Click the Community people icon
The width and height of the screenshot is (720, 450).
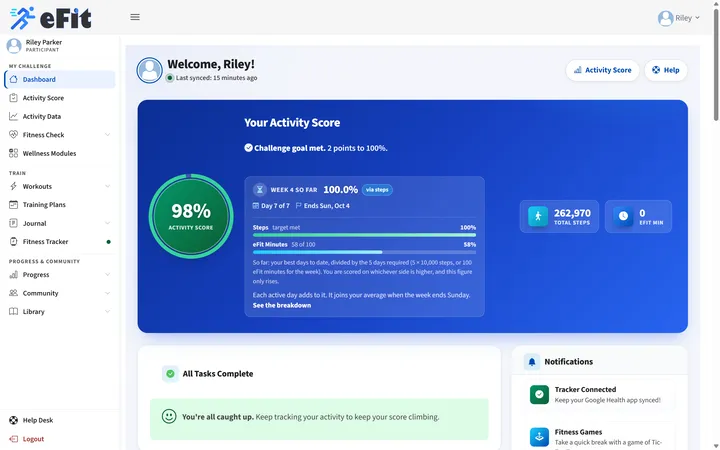pyautogui.click(x=13, y=293)
